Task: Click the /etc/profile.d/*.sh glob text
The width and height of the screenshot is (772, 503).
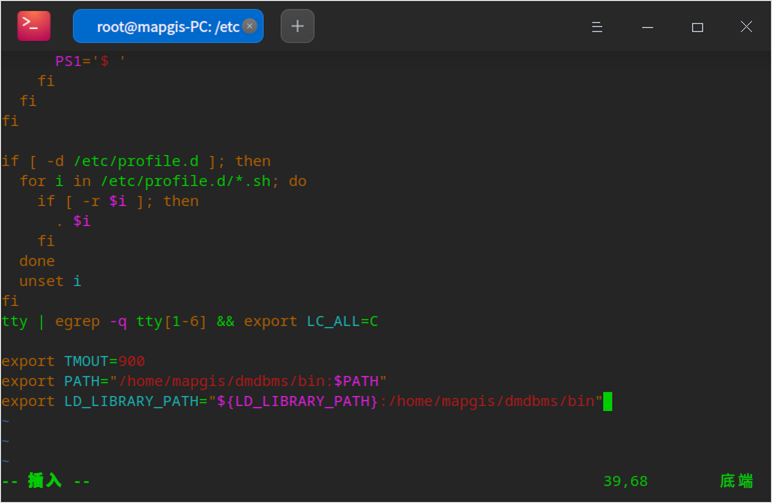Action: [x=186, y=181]
